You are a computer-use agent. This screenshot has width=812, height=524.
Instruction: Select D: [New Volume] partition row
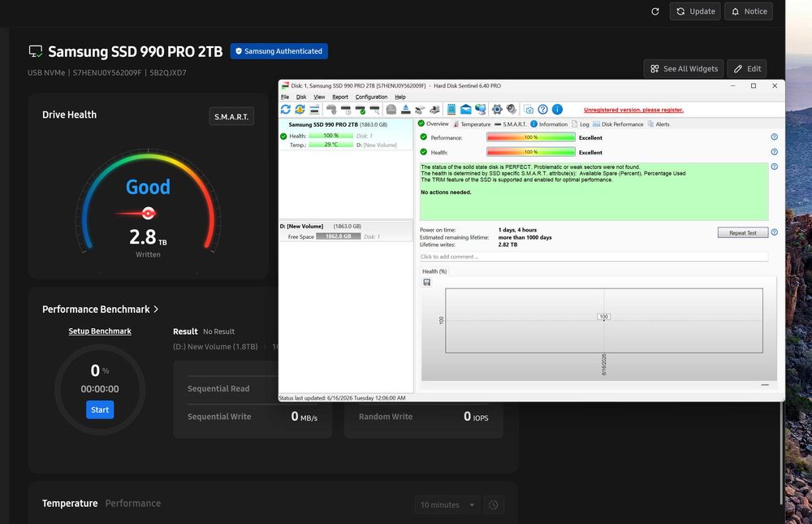tap(346, 232)
